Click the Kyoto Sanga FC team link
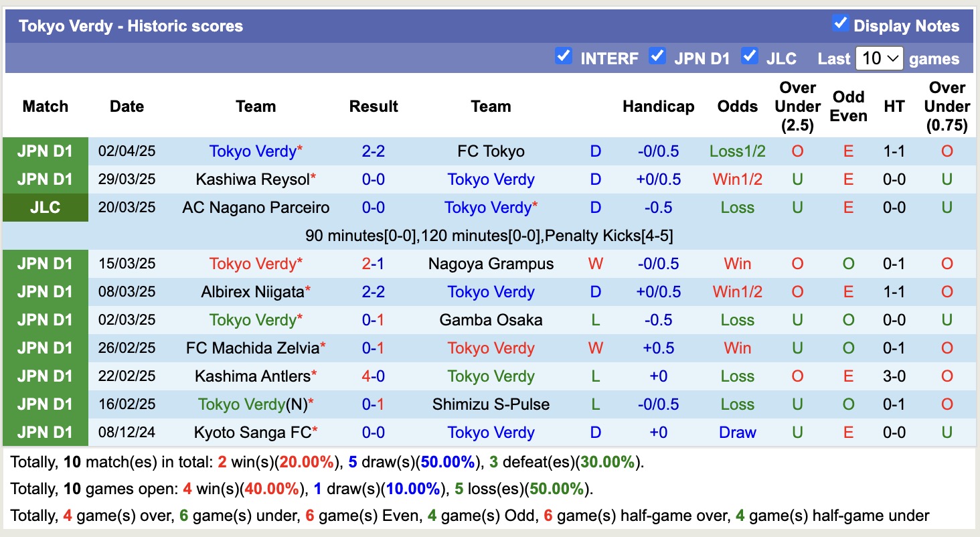The image size is (980, 537). [253, 433]
